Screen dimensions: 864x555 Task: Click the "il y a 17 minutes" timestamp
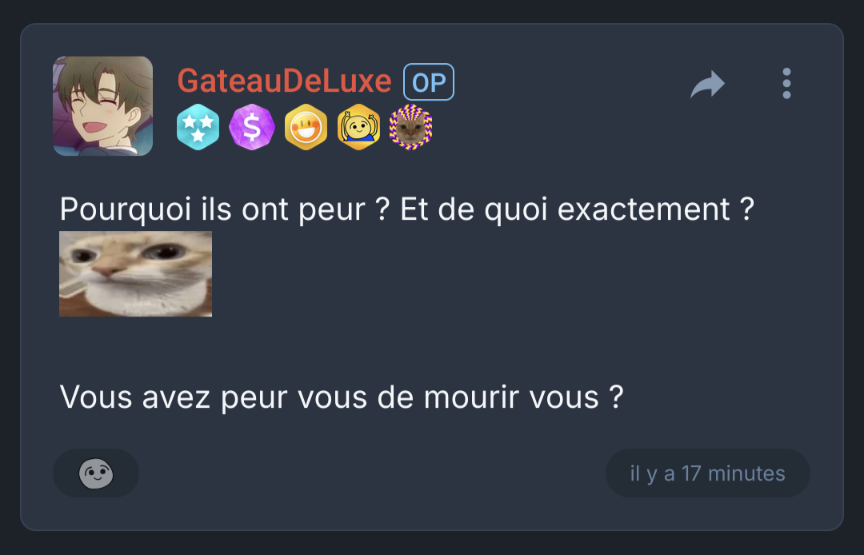708,473
